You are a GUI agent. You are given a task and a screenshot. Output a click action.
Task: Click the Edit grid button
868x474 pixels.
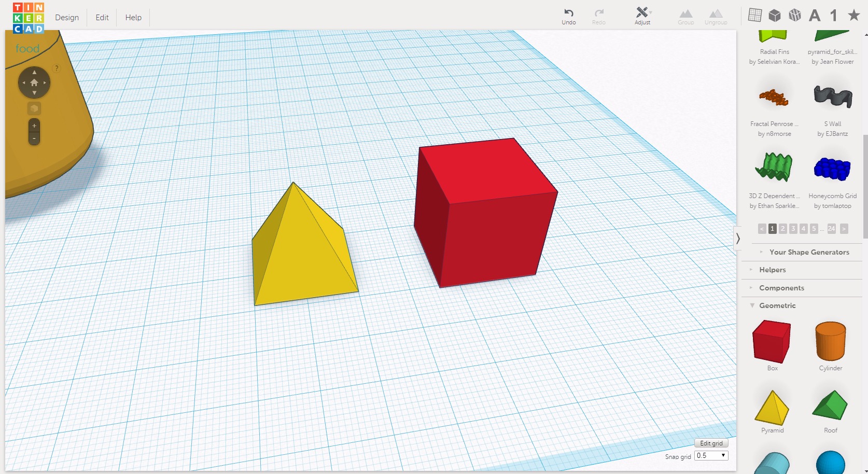[711, 443]
